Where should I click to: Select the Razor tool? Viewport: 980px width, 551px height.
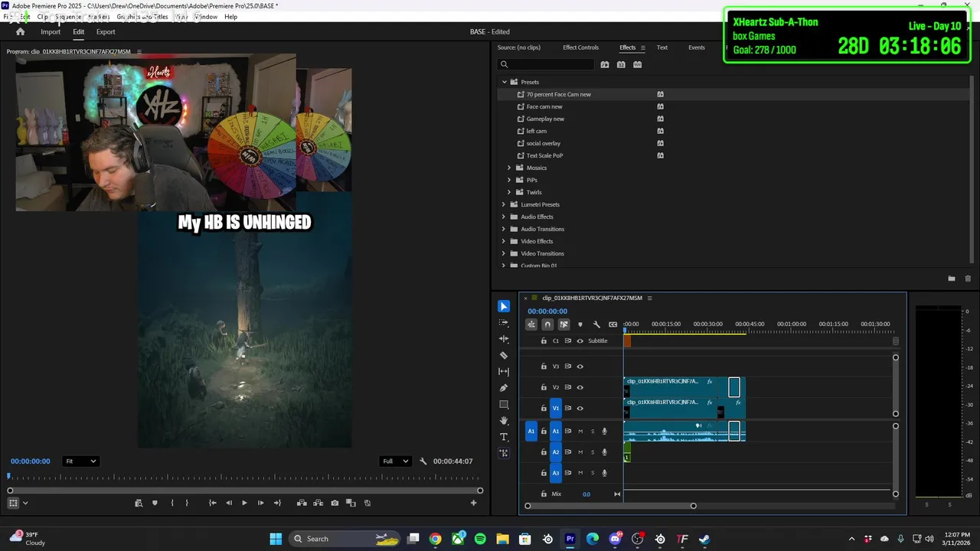pos(504,355)
